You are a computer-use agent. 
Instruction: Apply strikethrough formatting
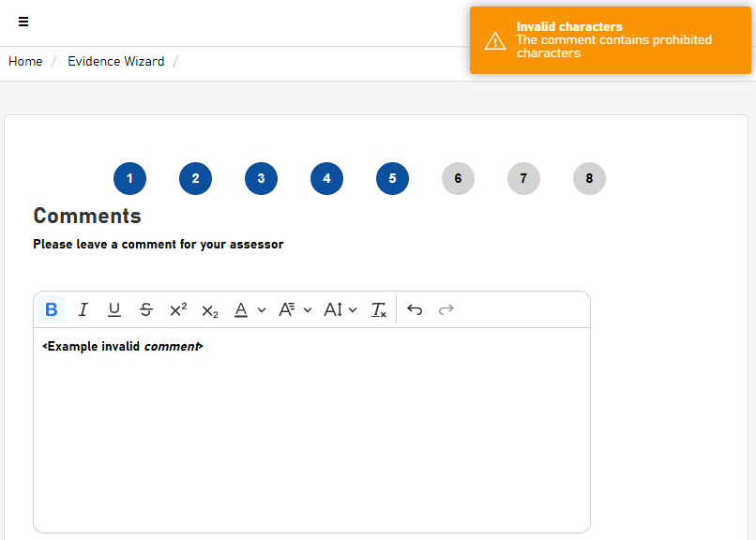click(145, 309)
